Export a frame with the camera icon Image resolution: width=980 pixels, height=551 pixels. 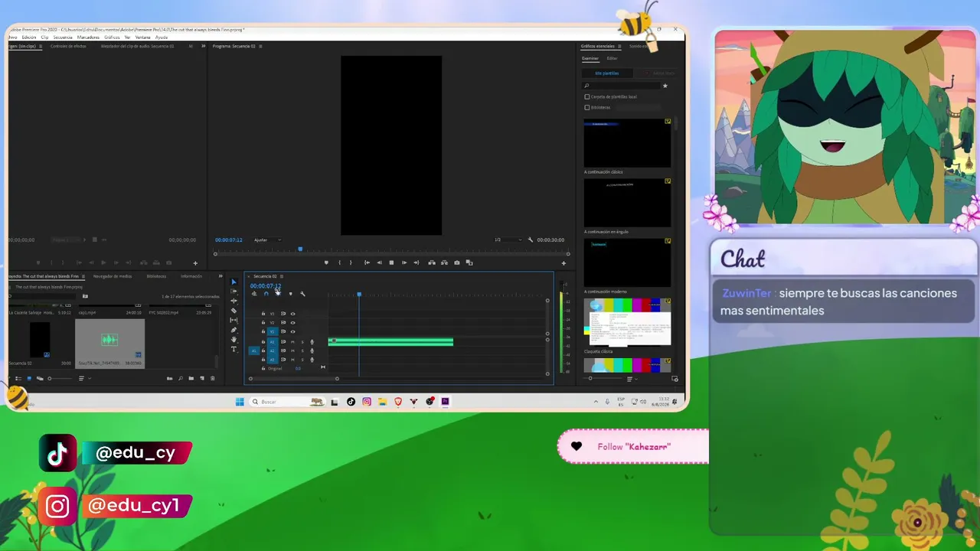457,262
